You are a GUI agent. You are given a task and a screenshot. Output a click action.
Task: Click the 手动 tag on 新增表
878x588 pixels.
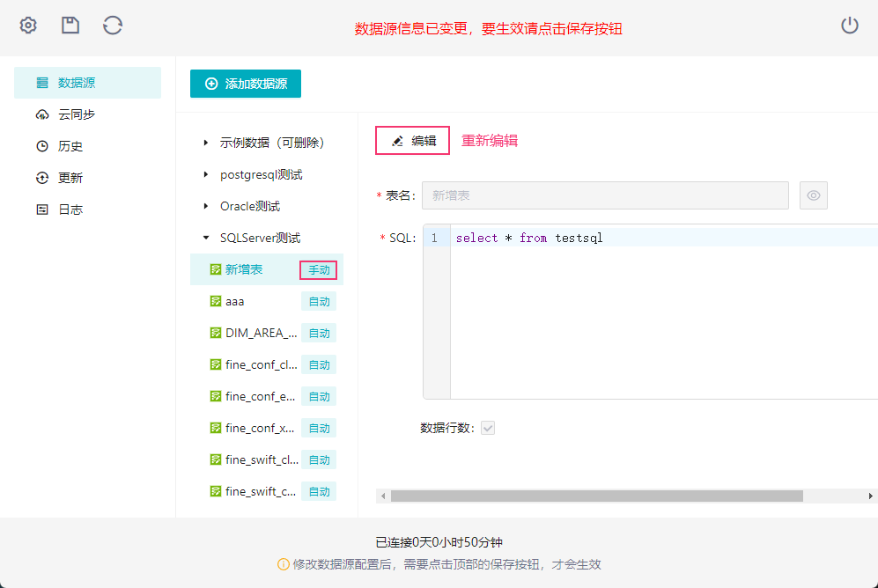319,269
